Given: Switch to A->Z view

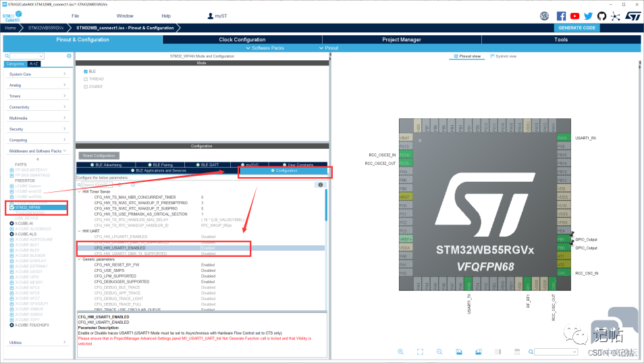Looking at the screenshot, I should (x=34, y=64).
